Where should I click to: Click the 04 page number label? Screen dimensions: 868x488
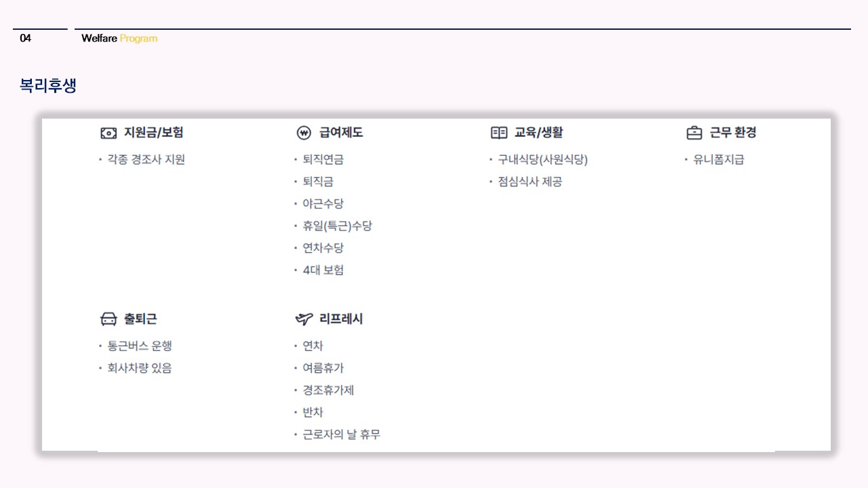click(x=26, y=39)
